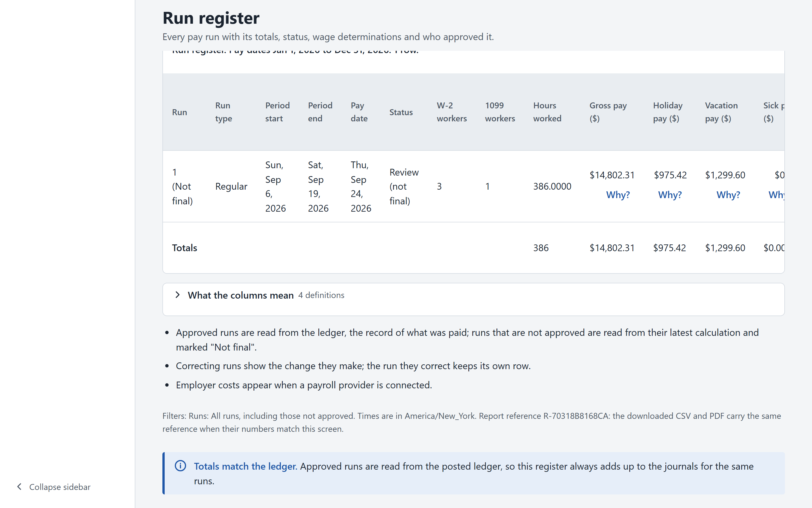Click 'Totals match the ledger.' text
Viewport: 812px width, 508px height.
246,466
